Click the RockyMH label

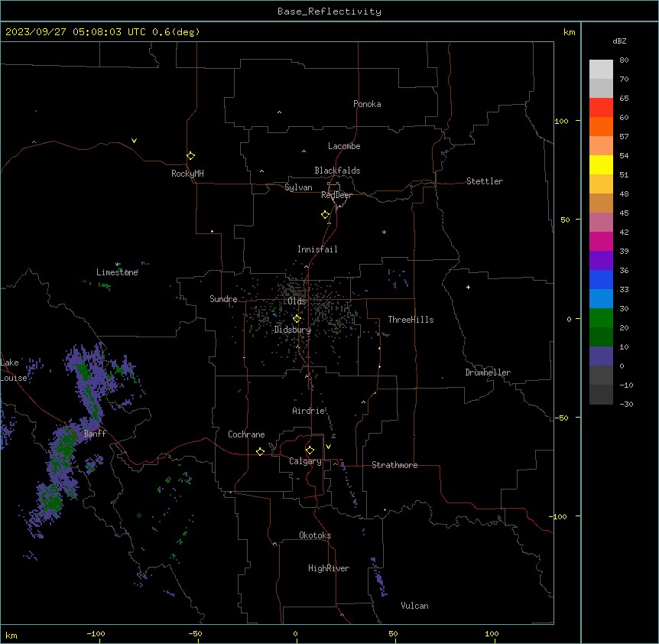pyautogui.click(x=187, y=174)
